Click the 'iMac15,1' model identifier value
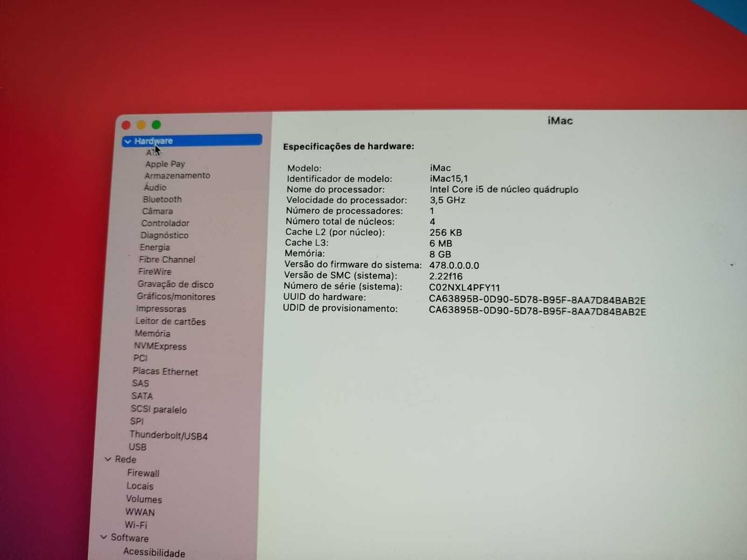The image size is (747, 560). click(449, 178)
